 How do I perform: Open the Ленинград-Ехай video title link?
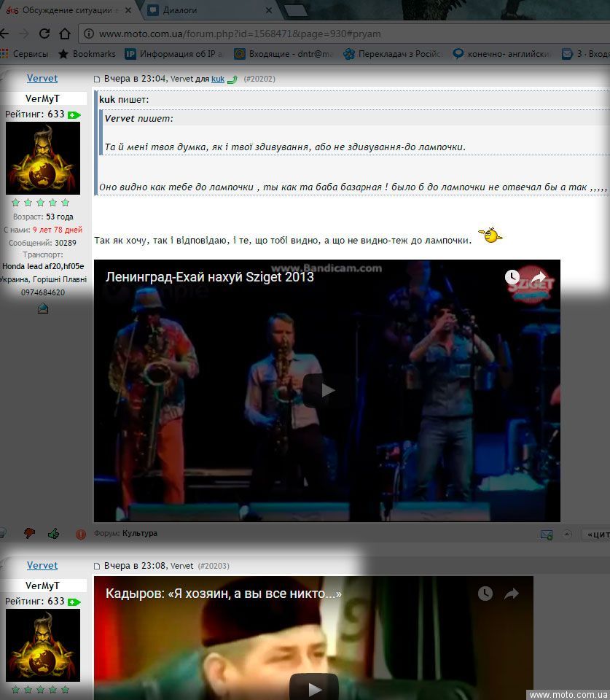tap(210, 277)
